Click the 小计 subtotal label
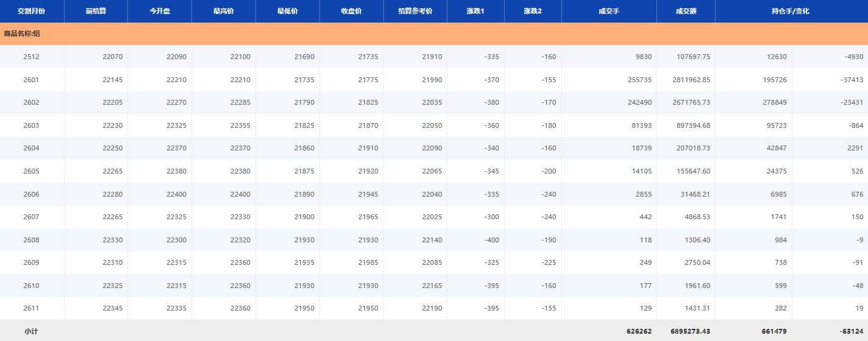 pos(32,331)
